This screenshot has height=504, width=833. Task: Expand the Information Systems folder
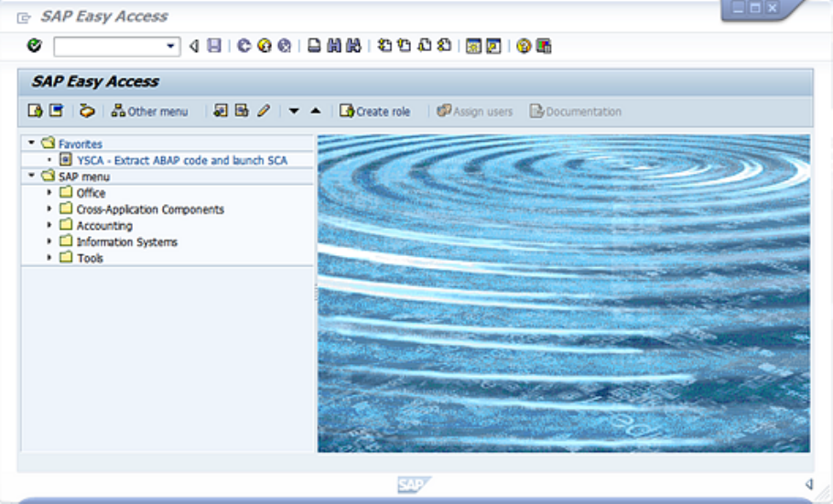tap(49, 241)
